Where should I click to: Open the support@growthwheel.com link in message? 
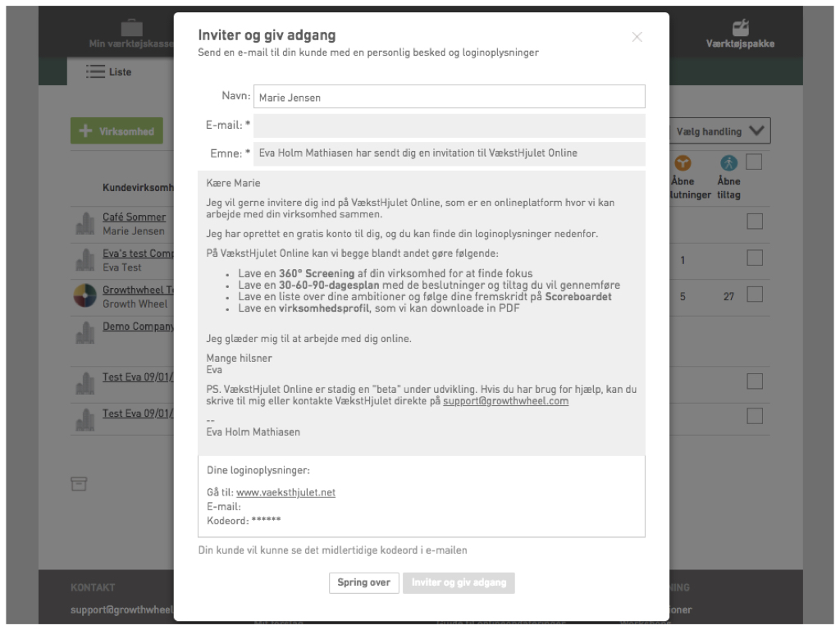(x=505, y=400)
